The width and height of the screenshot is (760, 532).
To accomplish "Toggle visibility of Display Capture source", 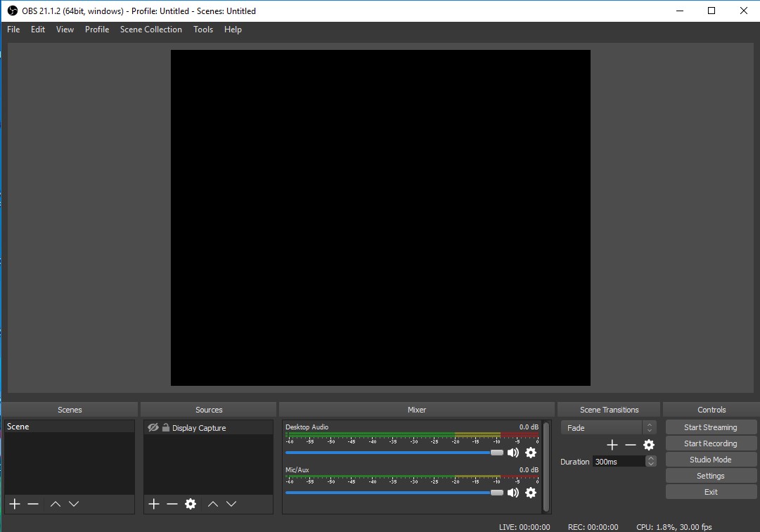I will pyautogui.click(x=153, y=427).
